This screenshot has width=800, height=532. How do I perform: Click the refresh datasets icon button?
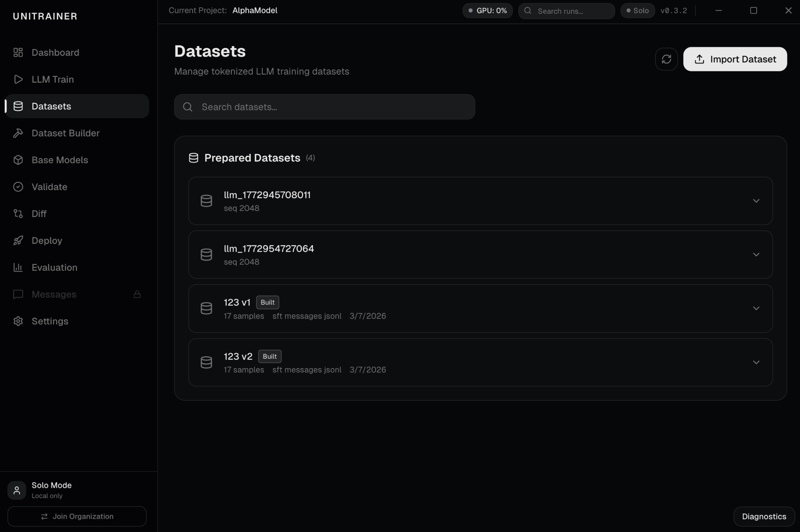666,59
